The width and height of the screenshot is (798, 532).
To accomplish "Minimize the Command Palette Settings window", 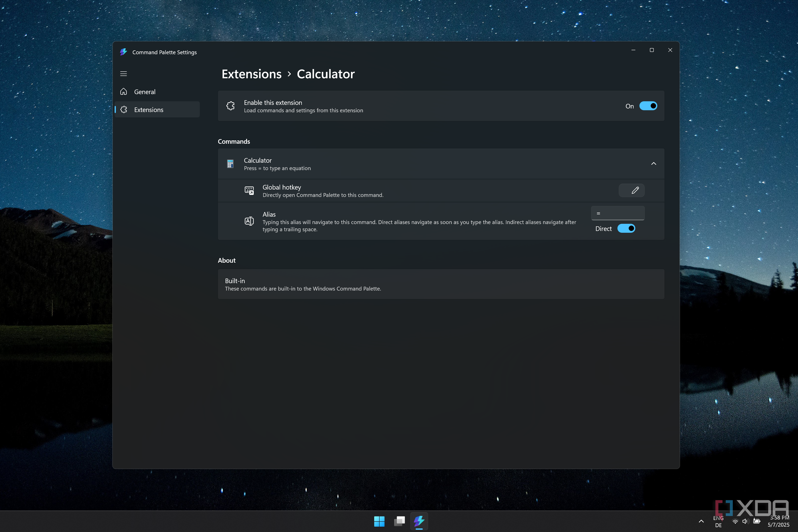I will pos(633,50).
